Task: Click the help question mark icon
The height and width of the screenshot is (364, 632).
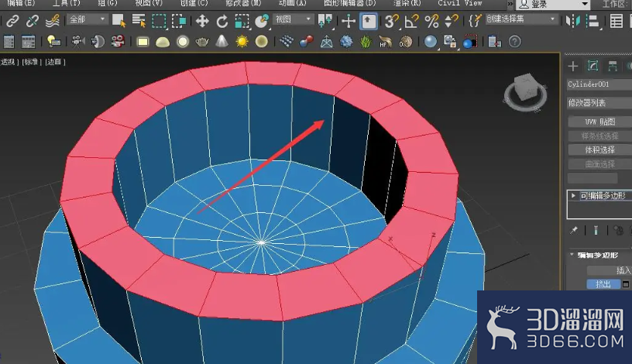Action: click(x=515, y=42)
